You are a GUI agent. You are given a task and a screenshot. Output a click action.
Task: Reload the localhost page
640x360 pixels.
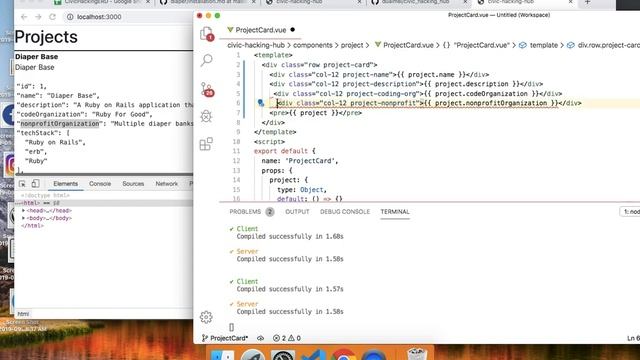[52, 17]
